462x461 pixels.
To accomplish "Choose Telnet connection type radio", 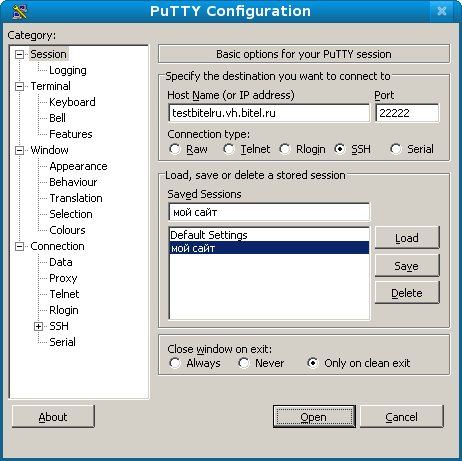I will [229, 149].
